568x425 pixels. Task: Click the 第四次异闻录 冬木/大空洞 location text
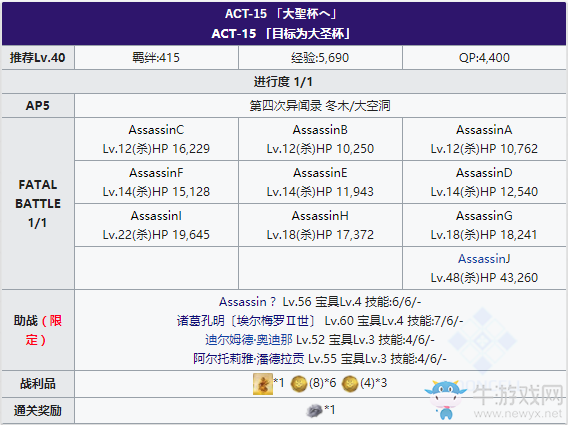click(320, 106)
